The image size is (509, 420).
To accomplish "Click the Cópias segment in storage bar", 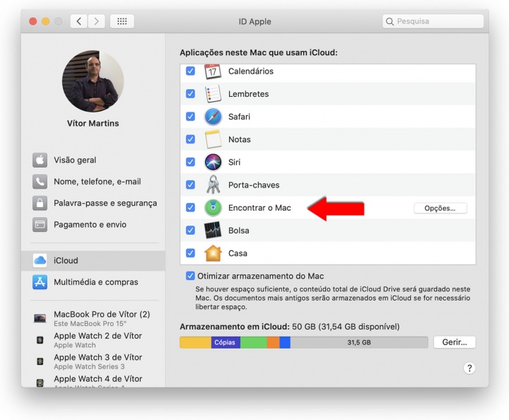I will 226,342.
